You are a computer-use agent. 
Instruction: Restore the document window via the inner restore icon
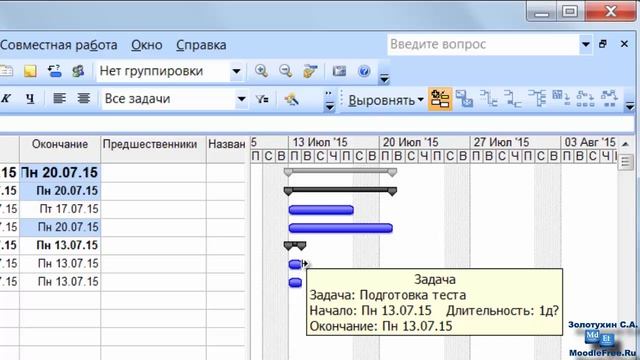(x=603, y=44)
